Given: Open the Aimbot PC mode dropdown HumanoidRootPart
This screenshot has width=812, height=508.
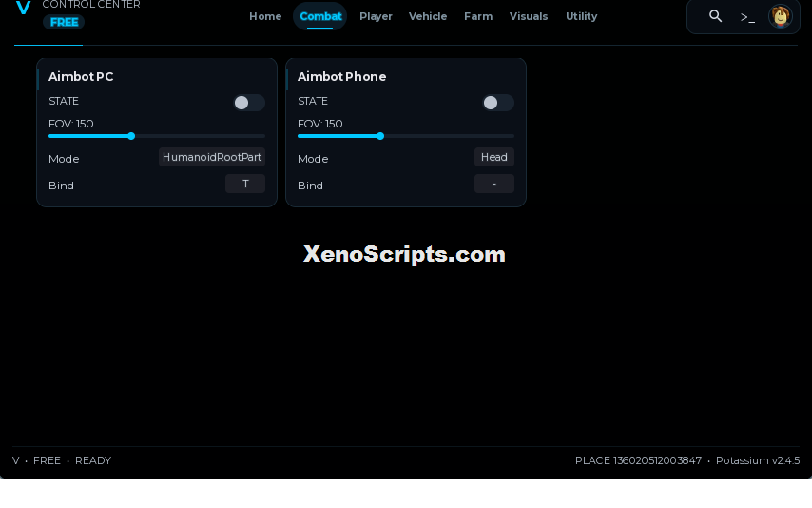Looking at the screenshot, I should pos(212,157).
